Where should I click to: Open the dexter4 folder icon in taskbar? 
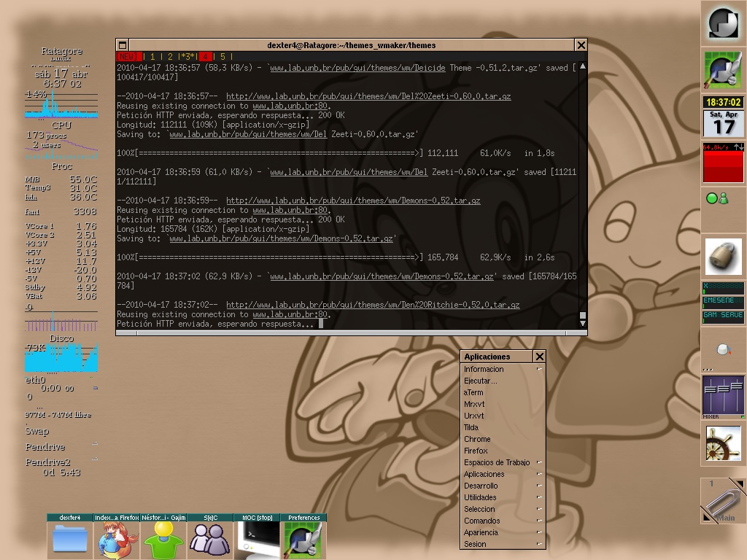point(70,536)
